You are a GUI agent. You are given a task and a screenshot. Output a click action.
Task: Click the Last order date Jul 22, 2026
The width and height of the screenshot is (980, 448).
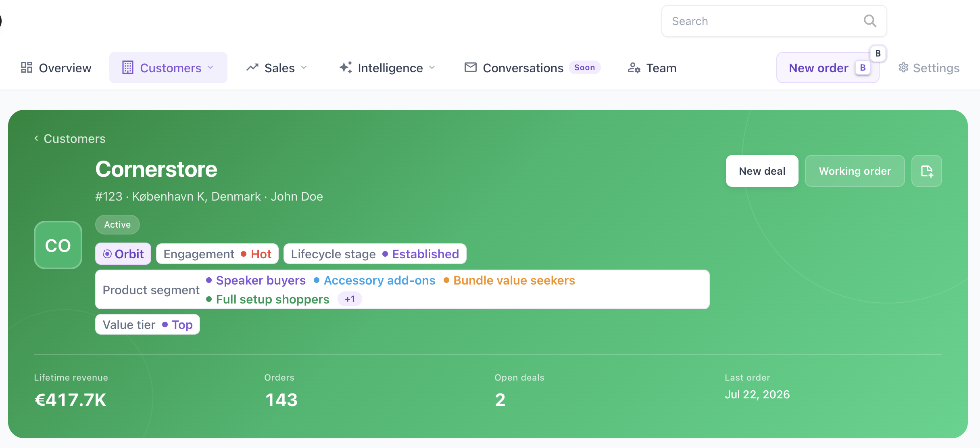757,395
